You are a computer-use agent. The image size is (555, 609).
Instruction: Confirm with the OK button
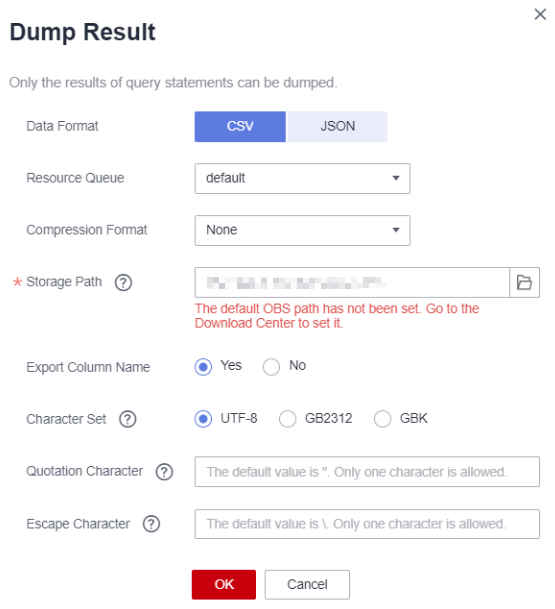224,585
